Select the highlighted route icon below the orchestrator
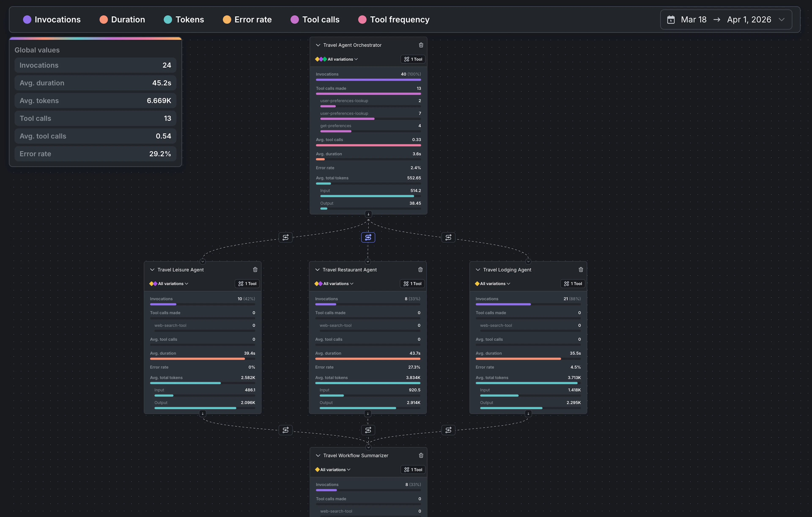812x517 pixels. (368, 237)
